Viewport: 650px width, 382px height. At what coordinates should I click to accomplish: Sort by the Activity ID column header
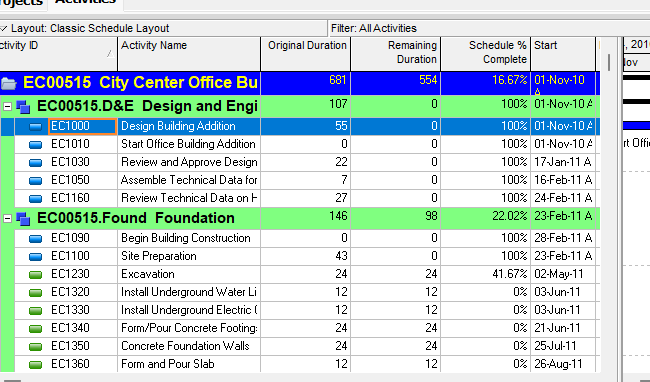tap(58, 53)
